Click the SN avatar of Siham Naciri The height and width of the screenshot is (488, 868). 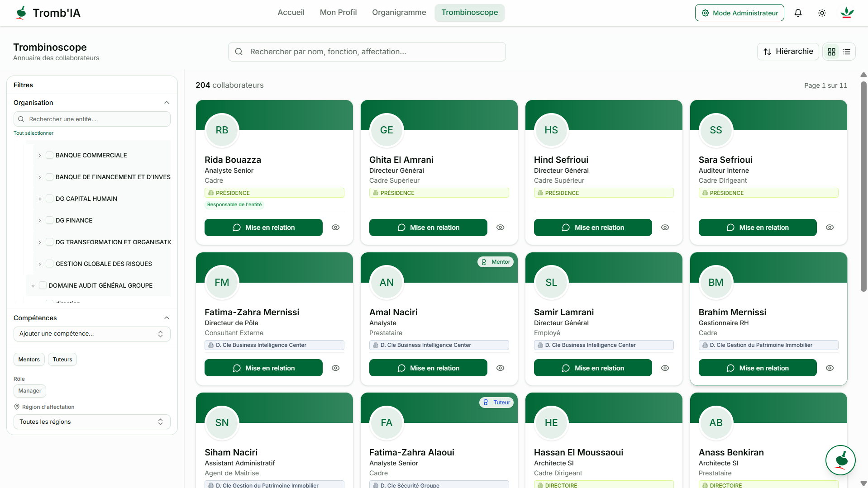tap(222, 423)
